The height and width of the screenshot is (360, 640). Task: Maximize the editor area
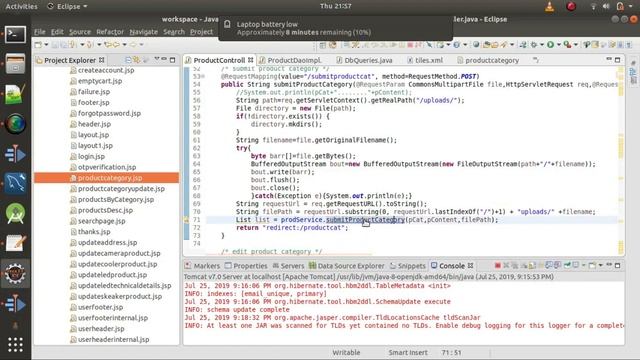[618, 60]
